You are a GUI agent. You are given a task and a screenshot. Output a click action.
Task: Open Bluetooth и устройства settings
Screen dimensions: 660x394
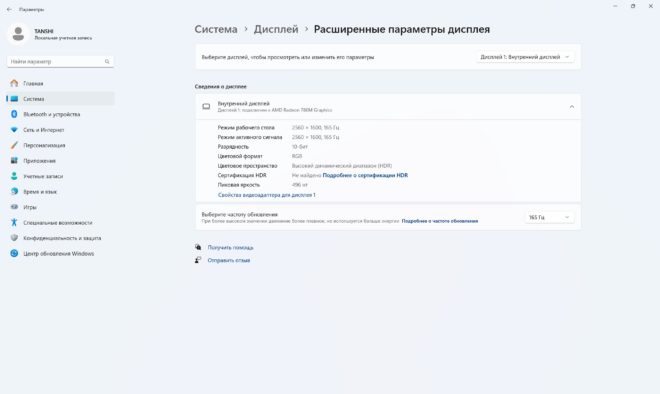[x=61, y=114]
